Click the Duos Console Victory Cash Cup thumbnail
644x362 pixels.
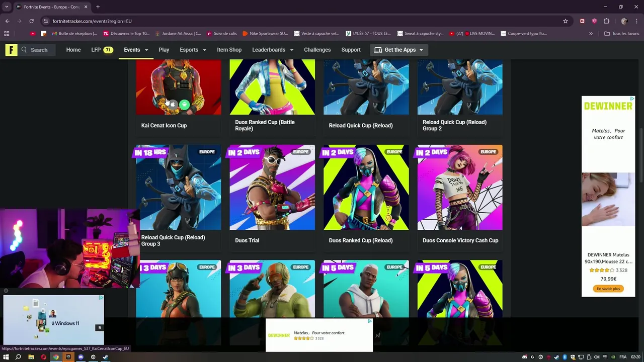[x=460, y=188]
